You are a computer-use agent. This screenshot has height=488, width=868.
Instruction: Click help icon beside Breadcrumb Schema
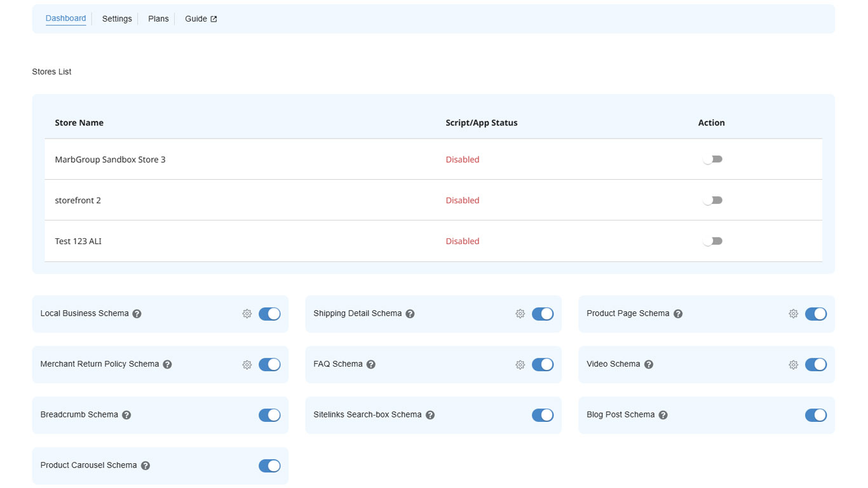126,416
